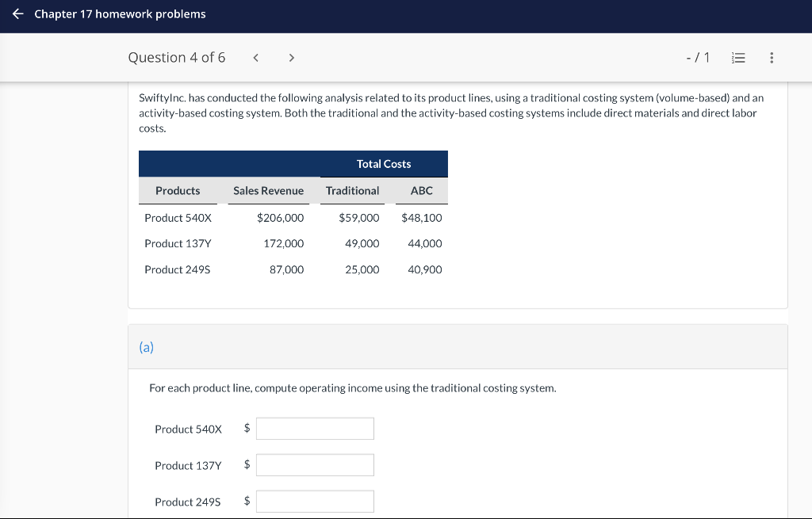Click the 25,000 traditional cost cell

point(362,269)
